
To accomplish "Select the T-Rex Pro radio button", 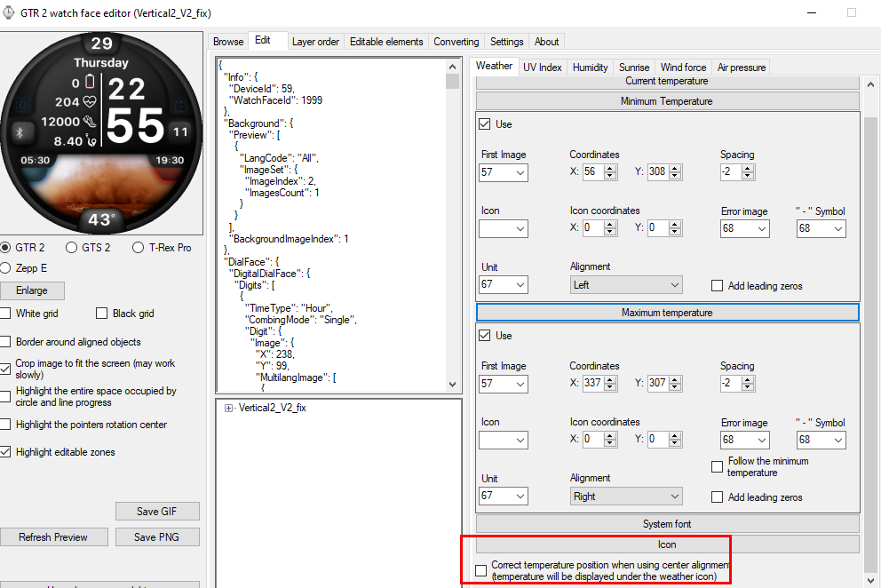I will tap(138, 247).
